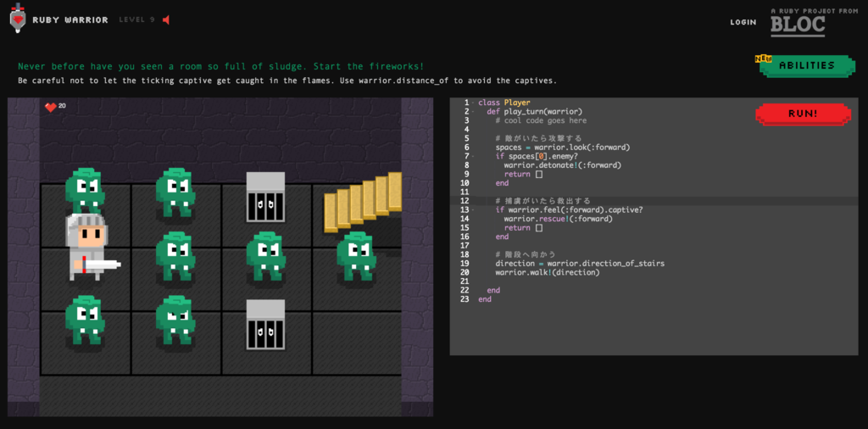Click the '# 階段へ向かう' comment

click(526, 254)
